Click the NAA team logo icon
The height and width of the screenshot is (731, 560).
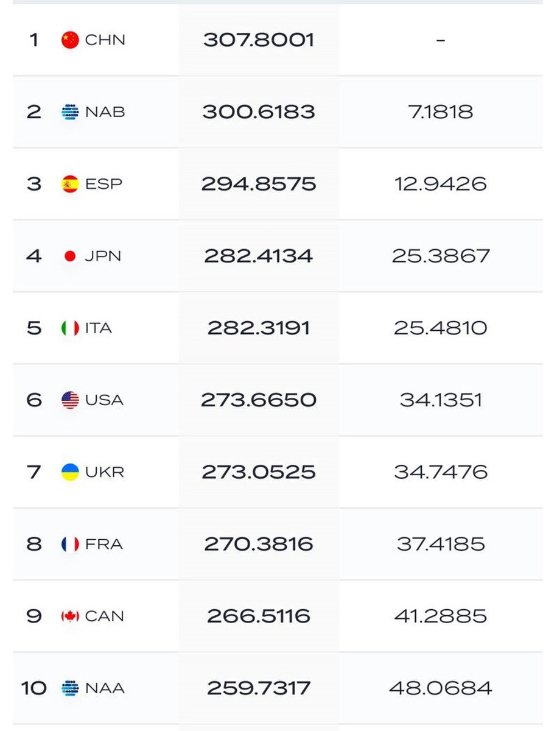(x=70, y=688)
